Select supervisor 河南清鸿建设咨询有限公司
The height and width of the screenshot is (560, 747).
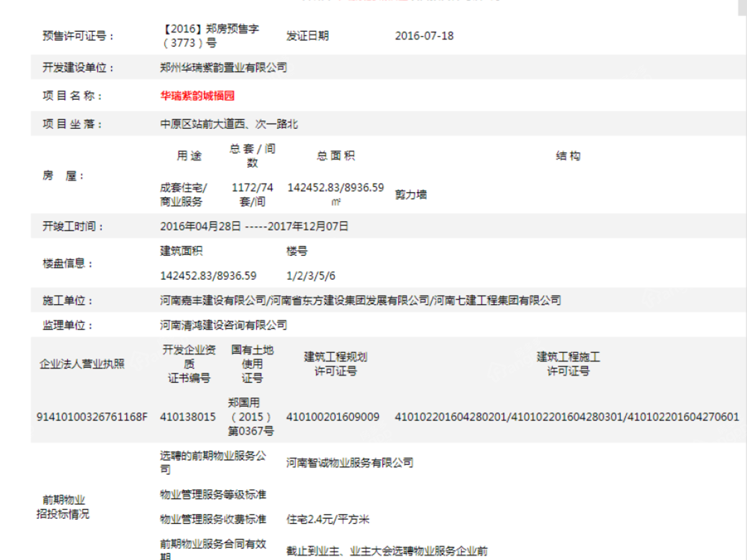pyautogui.click(x=223, y=325)
